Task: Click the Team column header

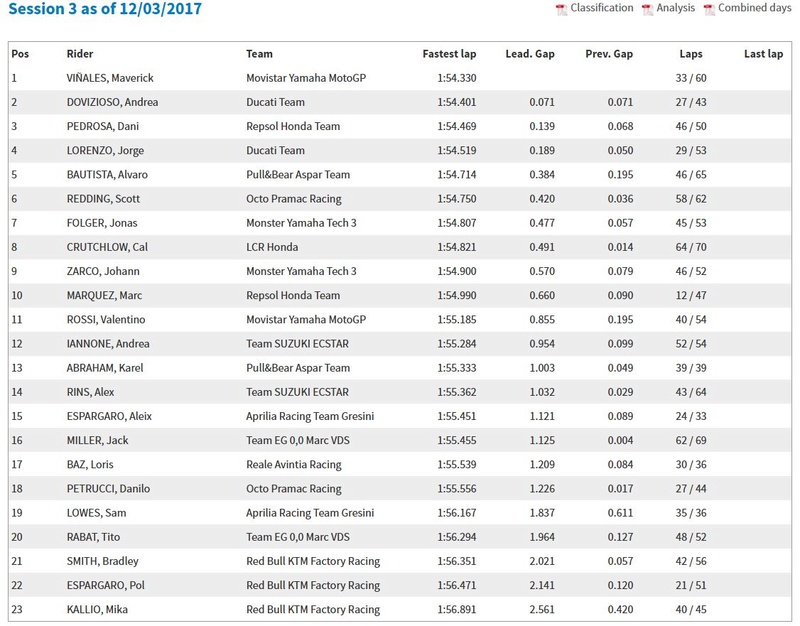Action: pyautogui.click(x=259, y=54)
